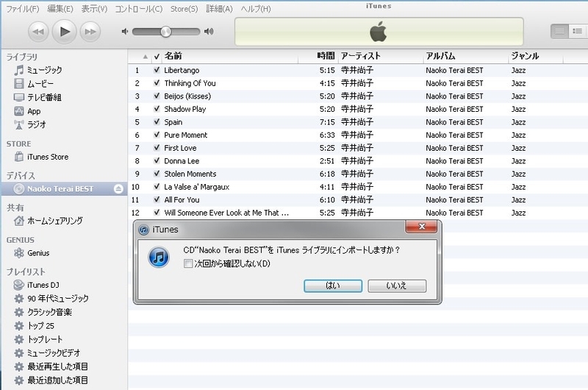This screenshot has width=588, height=390.
Task: Click the volume slider knob
Action: 166,32
